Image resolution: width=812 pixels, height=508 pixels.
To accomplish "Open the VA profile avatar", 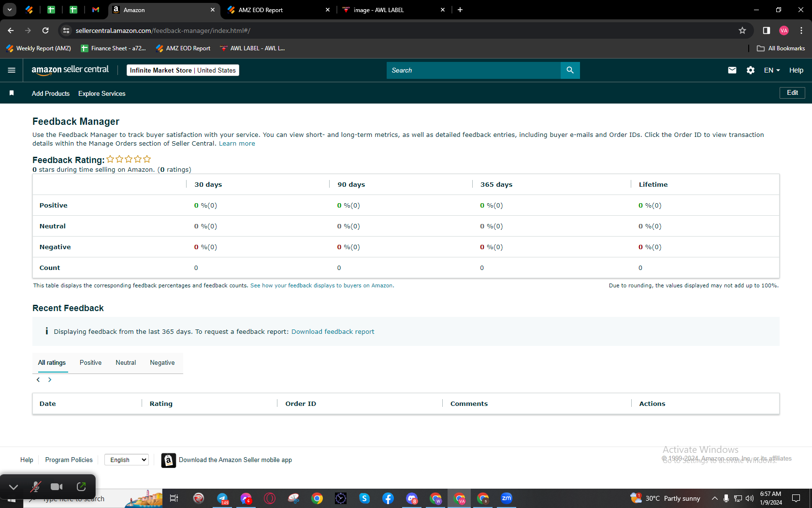I will pyautogui.click(x=784, y=30).
